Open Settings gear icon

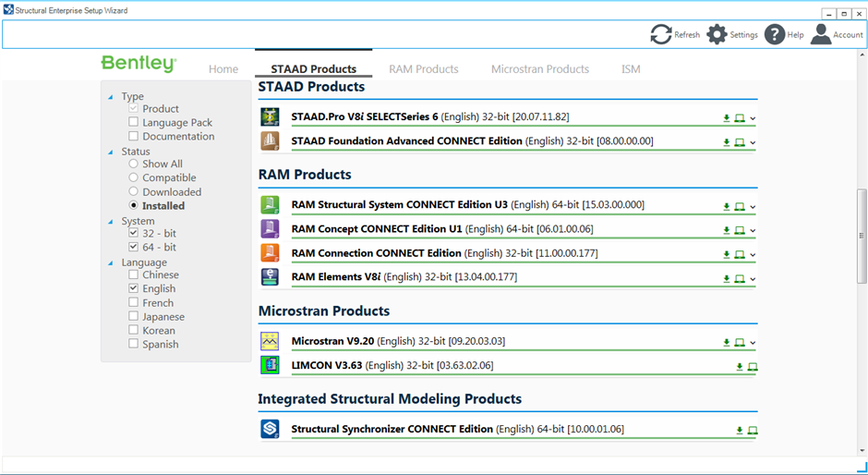pyautogui.click(x=717, y=34)
